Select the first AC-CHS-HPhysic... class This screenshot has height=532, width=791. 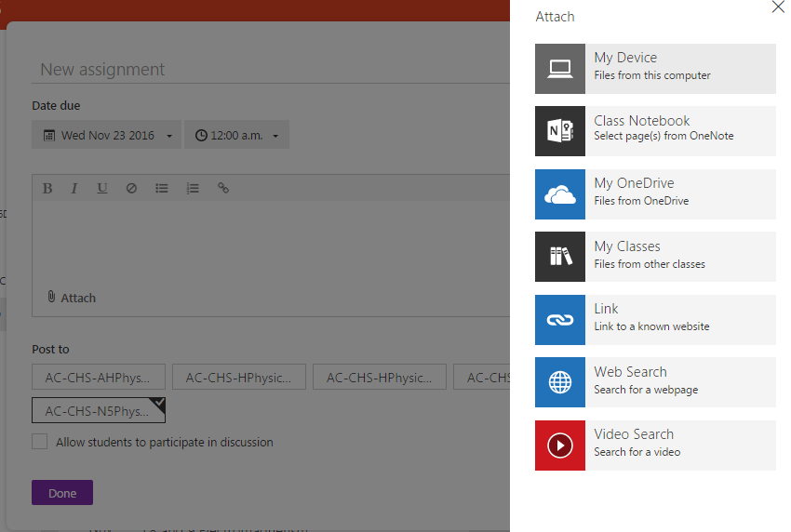239,378
